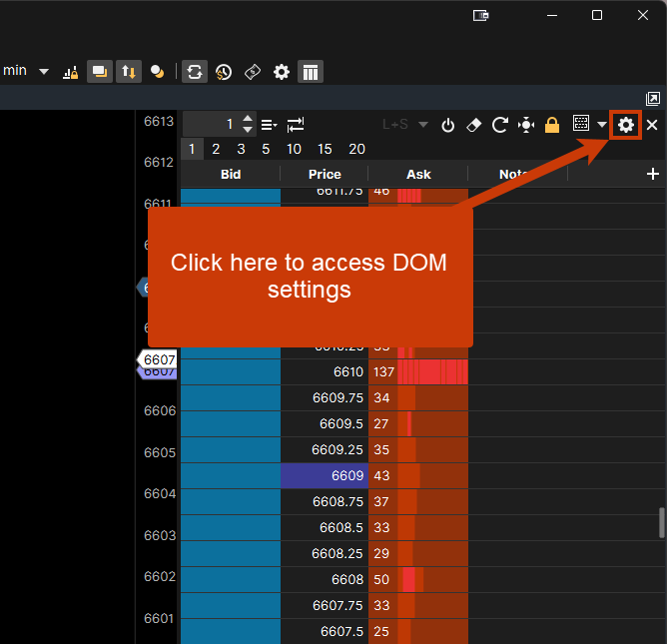Toggle the DOM columns panel button
The height and width of the screenshot is (644, 667).
(311, 72)
